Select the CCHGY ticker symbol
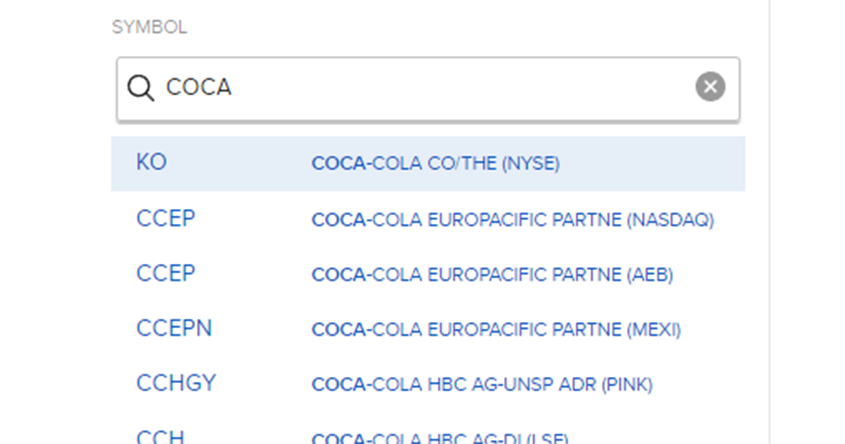 (x=176, y=383)
